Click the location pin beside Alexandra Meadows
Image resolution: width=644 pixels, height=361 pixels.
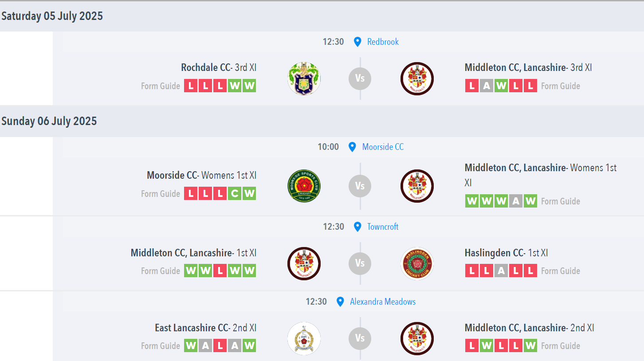[x=340, y=302]
